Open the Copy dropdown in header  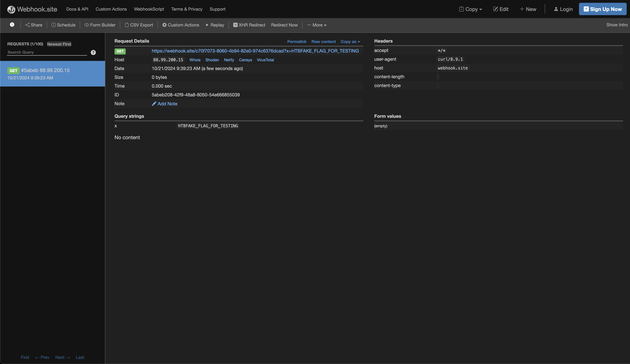pos(470,9)
